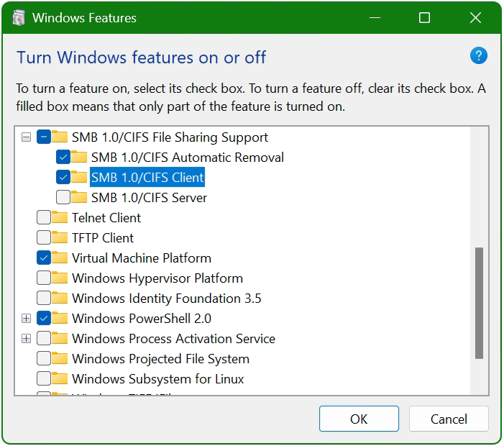Screen dimensions: 504x446
Task: Select the Telnet Client label
Action: (106, 218)
